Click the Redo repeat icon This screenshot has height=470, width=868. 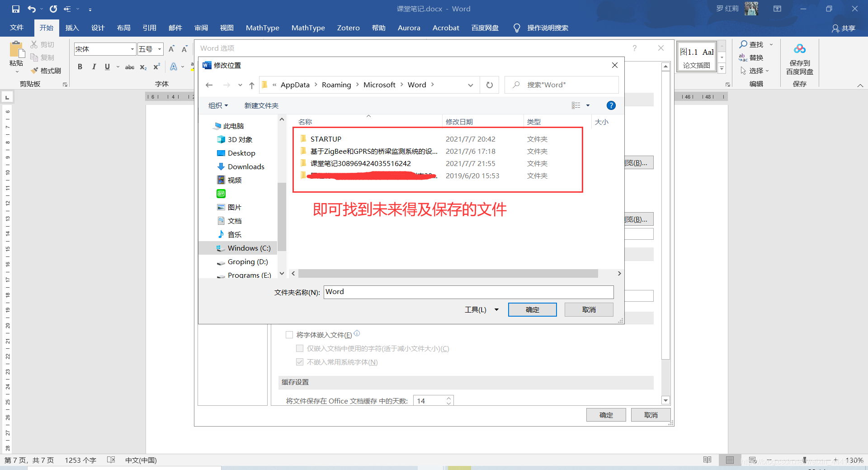53,9
